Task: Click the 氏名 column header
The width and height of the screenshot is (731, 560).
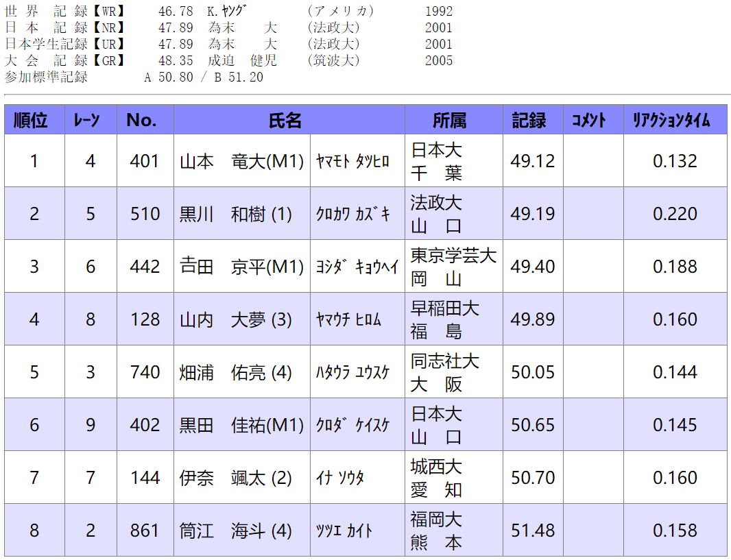Action: pyautogui.click(x=289, y=120)
